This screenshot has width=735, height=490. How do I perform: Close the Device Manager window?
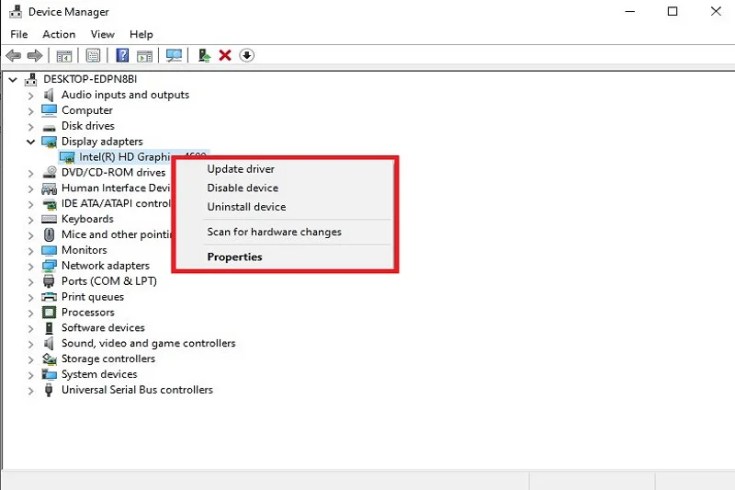click(x=715, y=11)
